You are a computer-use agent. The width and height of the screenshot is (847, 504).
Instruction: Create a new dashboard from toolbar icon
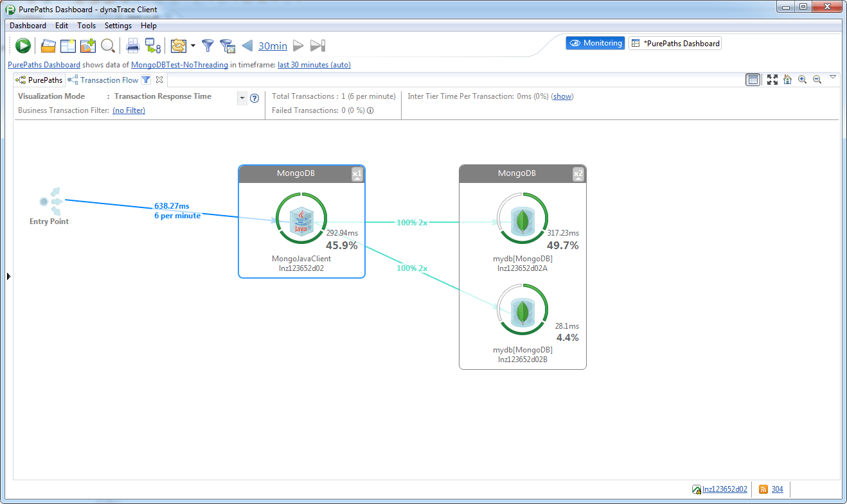[68, 46]
